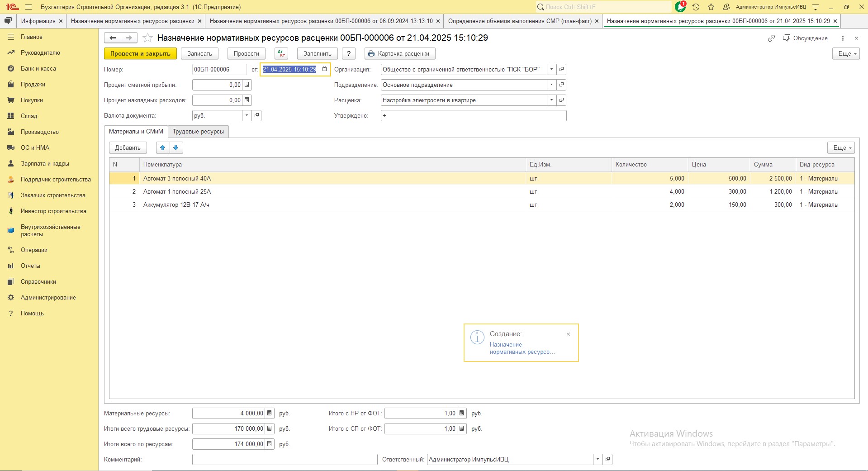Expand Организация dropdown list
This screenshot has width=868, height=471.
(551, 69)
